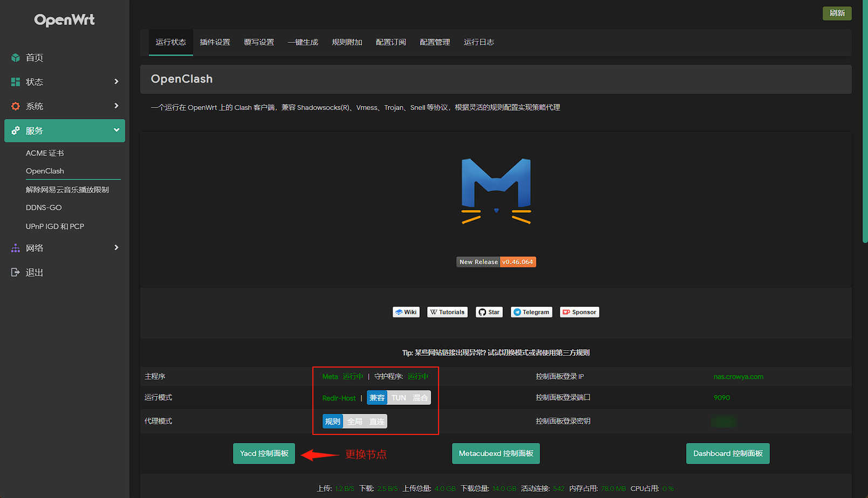
Task: Expand the 网络 menu chevron
Action: [116, 247]
